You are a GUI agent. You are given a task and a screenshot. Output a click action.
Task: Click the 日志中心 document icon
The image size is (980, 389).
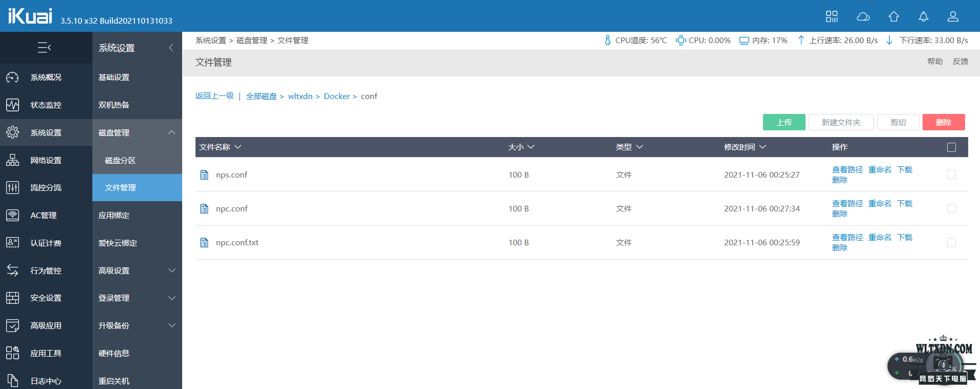(x=12, y=381)
